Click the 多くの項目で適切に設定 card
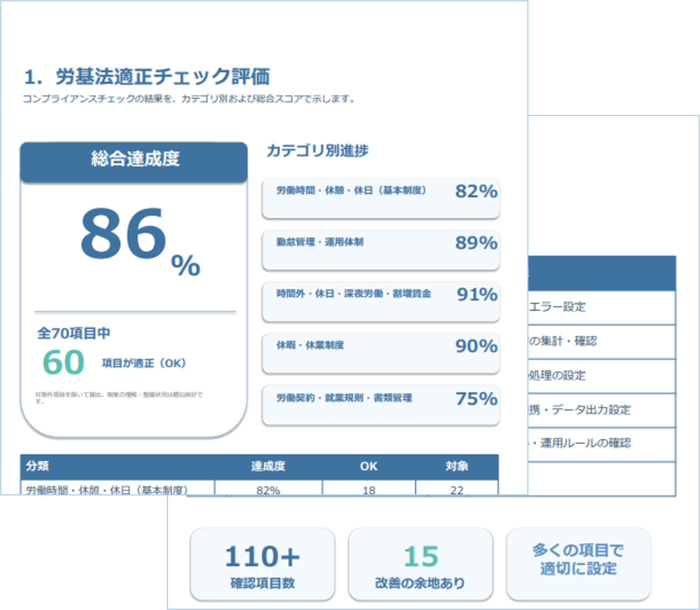Viewport: 700px width, 610px height. point(578,564)
